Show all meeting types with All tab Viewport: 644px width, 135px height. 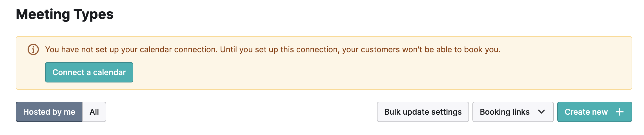coord(94,112)
